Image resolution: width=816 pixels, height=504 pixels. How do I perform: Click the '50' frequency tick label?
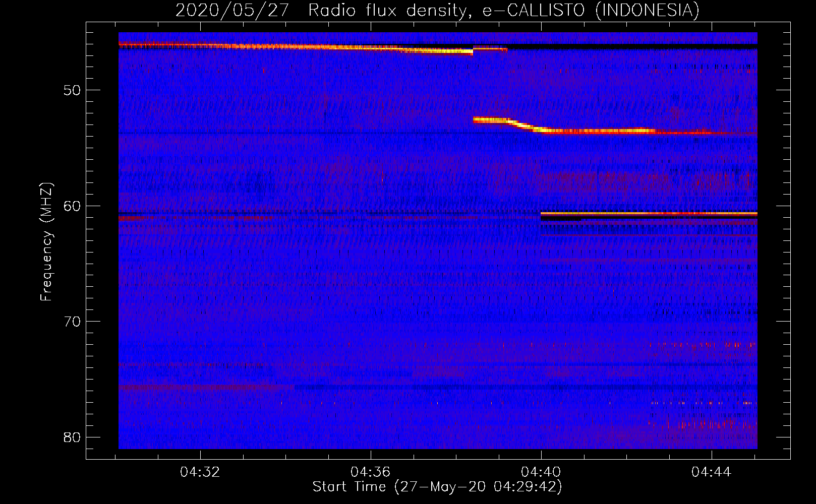point(73,90)
